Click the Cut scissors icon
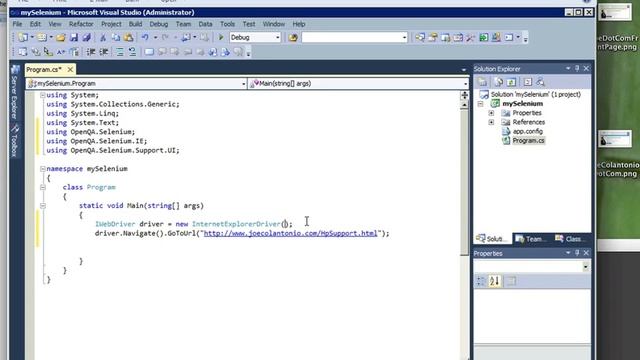Viewport: 640px width, 360px height. point(103,38)
